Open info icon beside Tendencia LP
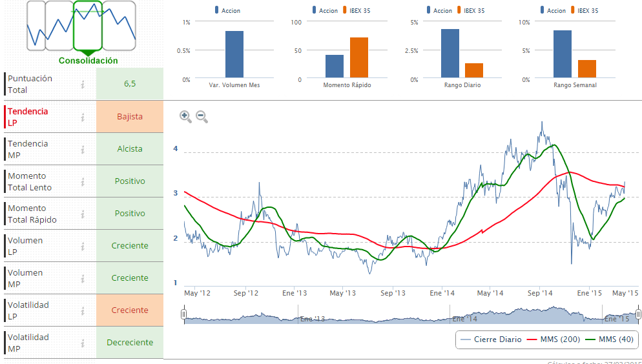 click(x=83, y=117)
